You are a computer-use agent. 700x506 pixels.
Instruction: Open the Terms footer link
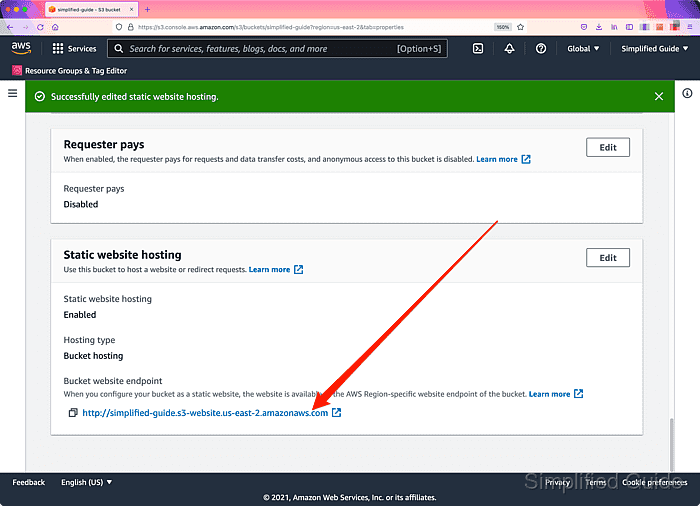click(596, 482)
